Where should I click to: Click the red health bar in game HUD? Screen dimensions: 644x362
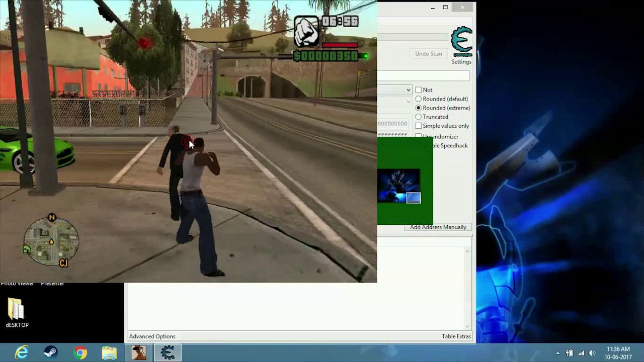340,45
